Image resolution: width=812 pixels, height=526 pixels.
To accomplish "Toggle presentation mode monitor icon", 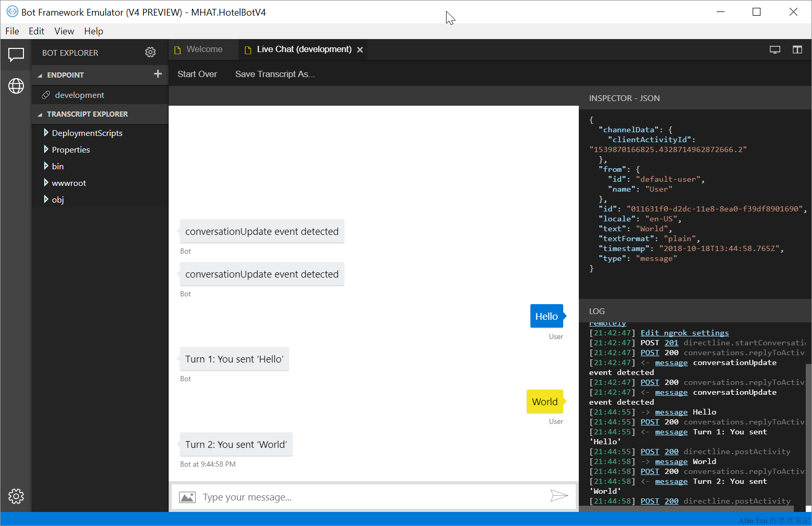I will point(775,49).
